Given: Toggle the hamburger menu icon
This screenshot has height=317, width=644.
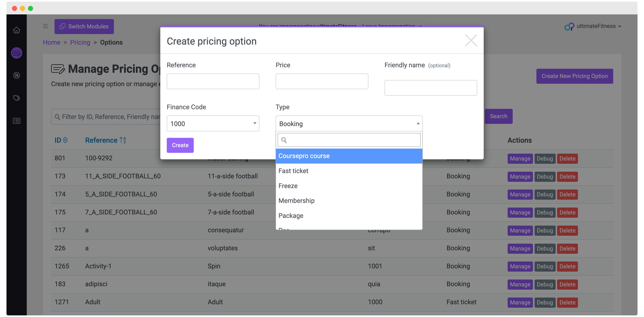Looking at the screenshot, I should pyautogui.click(x=45, y=26).
